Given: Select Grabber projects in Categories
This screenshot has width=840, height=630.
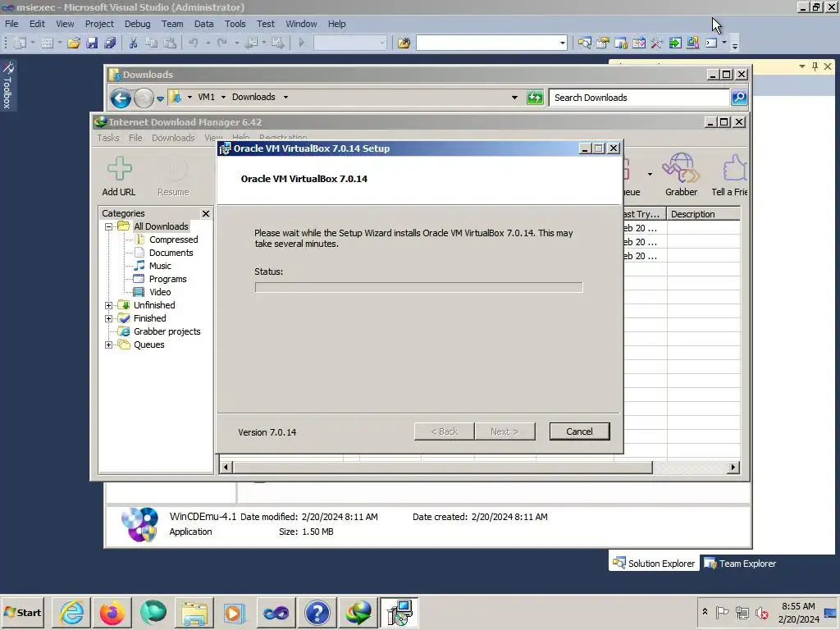Looking at the screenshot, I should [x=167, y=331].
